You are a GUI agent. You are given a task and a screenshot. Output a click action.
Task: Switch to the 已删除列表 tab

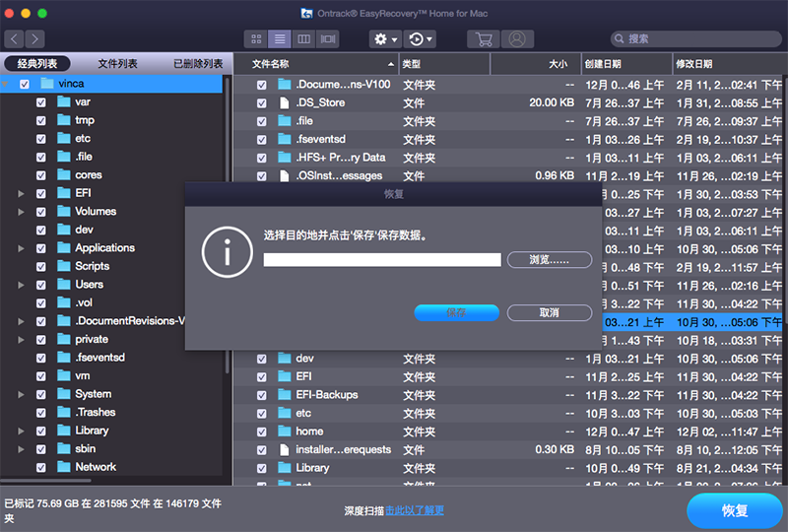coord(198,63)
